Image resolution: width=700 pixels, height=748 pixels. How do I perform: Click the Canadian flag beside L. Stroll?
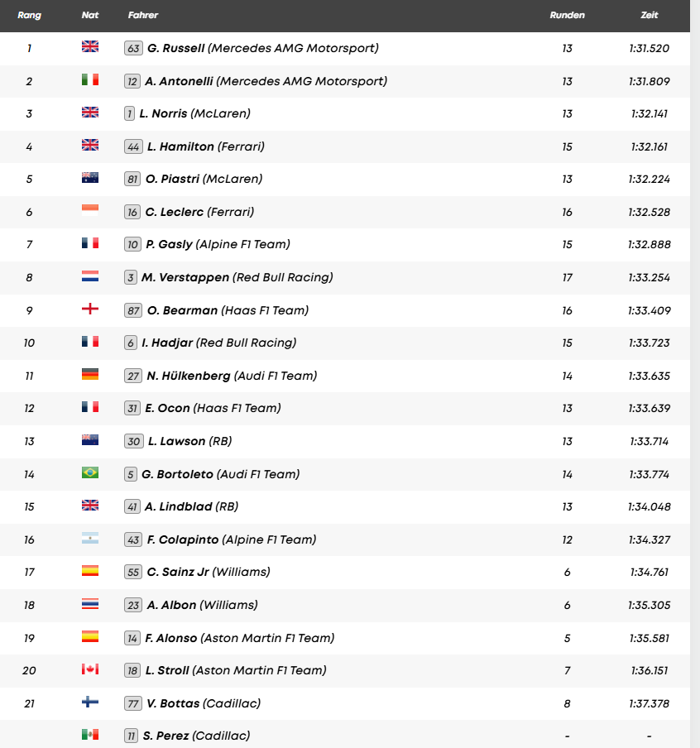[90, 669]
